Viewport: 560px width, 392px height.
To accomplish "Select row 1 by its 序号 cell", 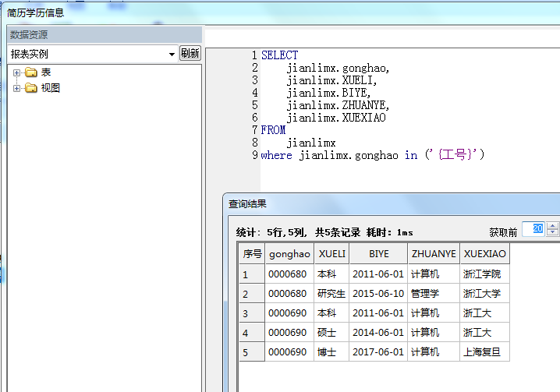I will [x=251, y=274].
